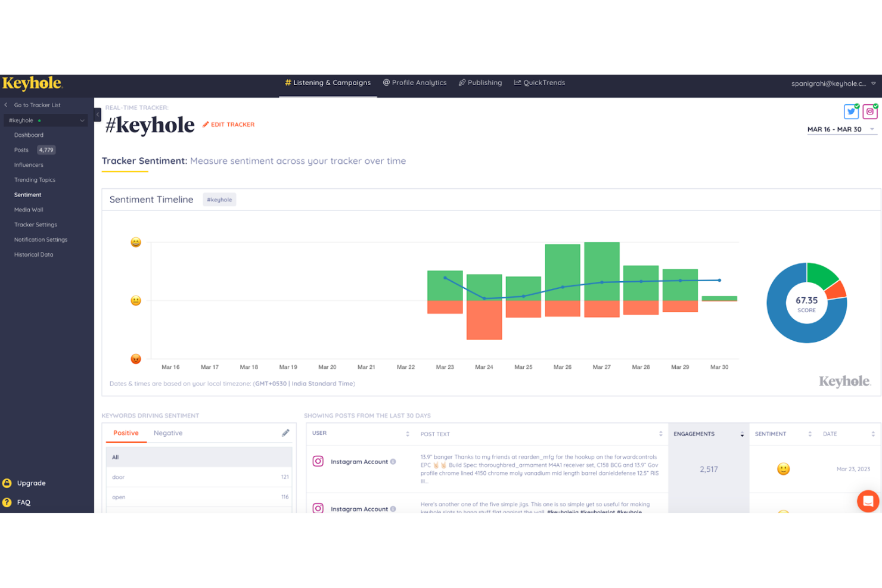Click the Mar 23, 2023 post date
This screenshot has height=588, width=882.
coord(853,469)
